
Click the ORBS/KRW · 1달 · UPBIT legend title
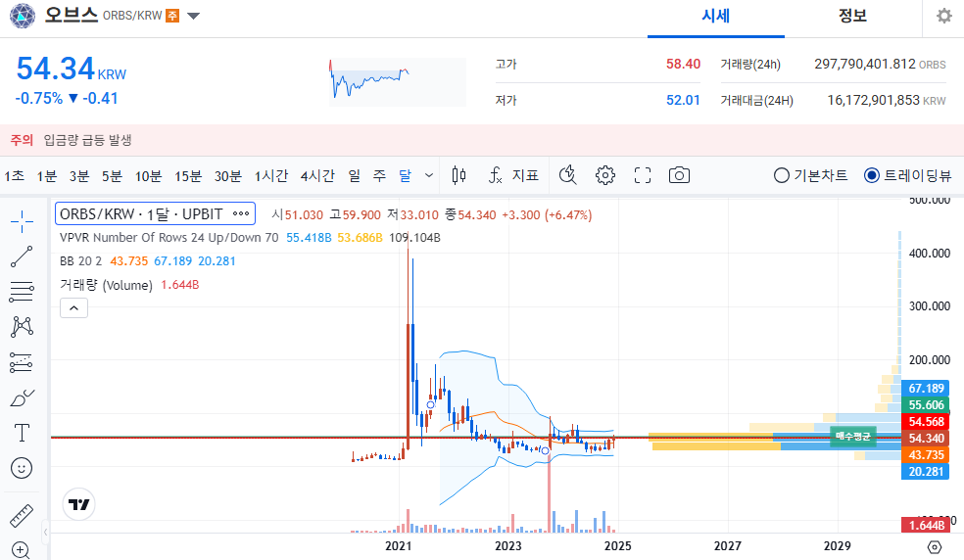tap(141, 214)
